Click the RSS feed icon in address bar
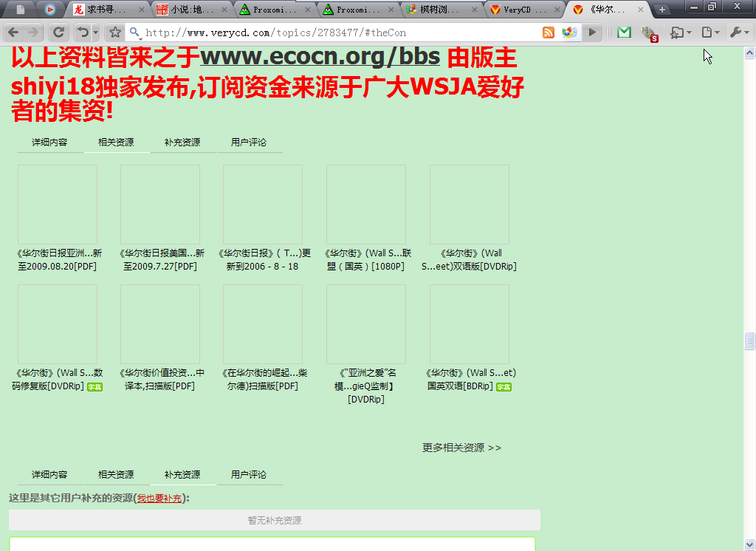 pyautogui.click(x=549, y=32)
